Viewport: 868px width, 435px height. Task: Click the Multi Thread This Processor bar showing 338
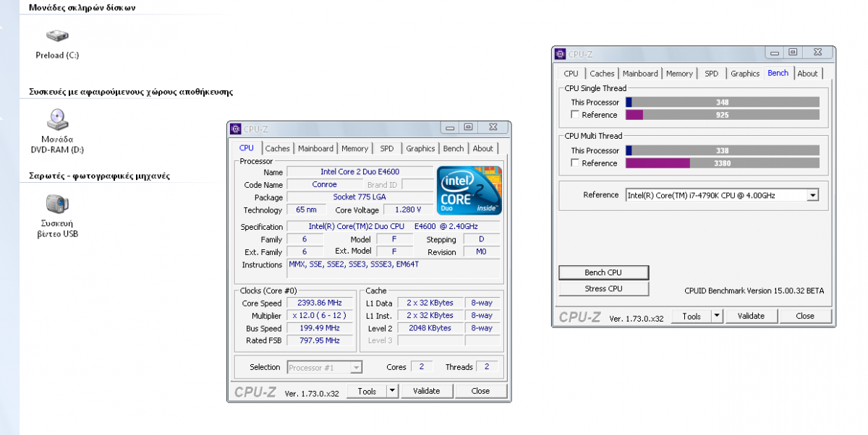(x=723, y=151)
